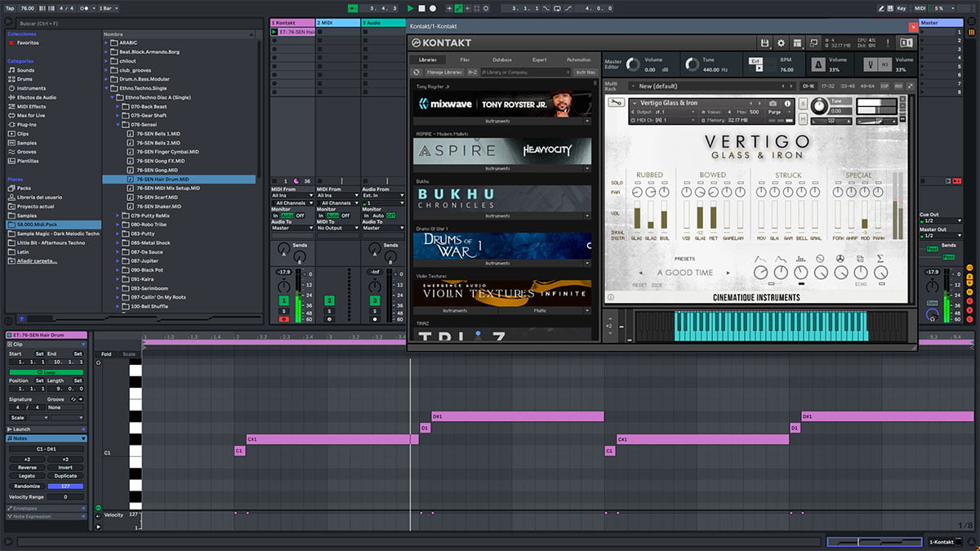Select Multi Rack page 33-48
Screen dimensions: 980x551
pyautogui.click(x=848, y=86)
